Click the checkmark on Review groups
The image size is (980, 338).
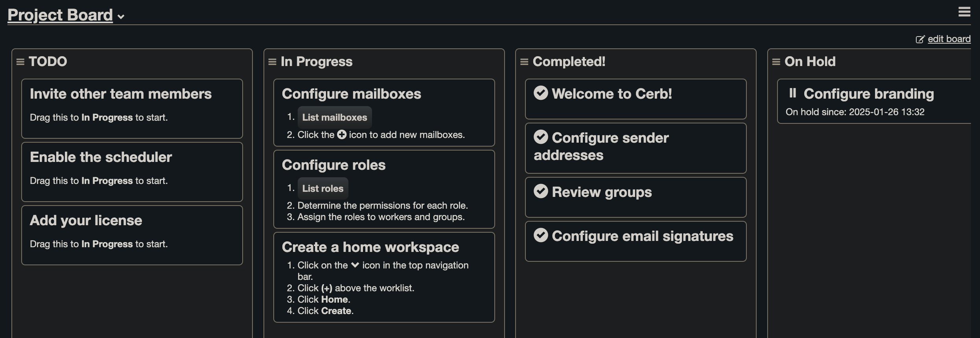point(541,191)
